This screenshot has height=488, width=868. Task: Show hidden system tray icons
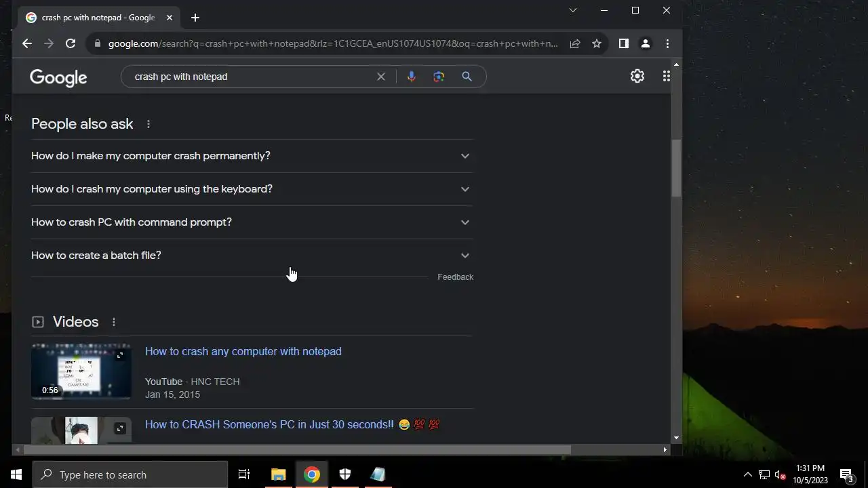click(x=748, y=474)
